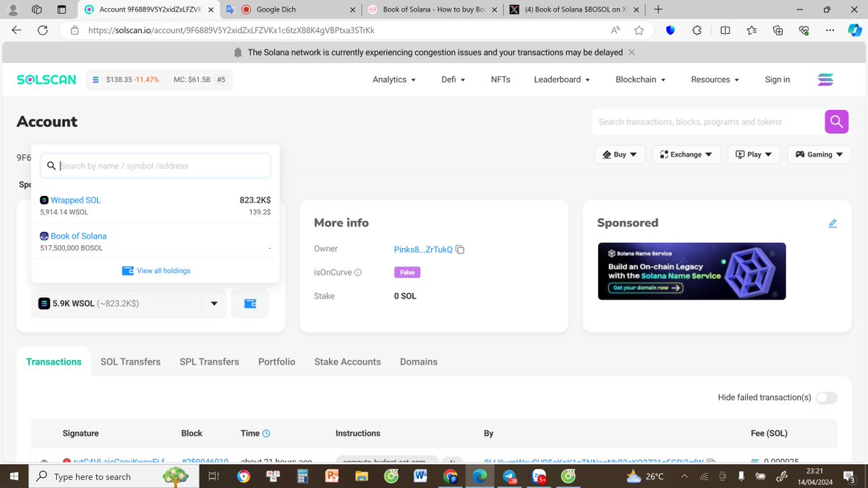The width and height of the screenshot is (868, 488).
Task: Copy the owner address Pinks8...ZrTukQ
Action: [460, 249]
